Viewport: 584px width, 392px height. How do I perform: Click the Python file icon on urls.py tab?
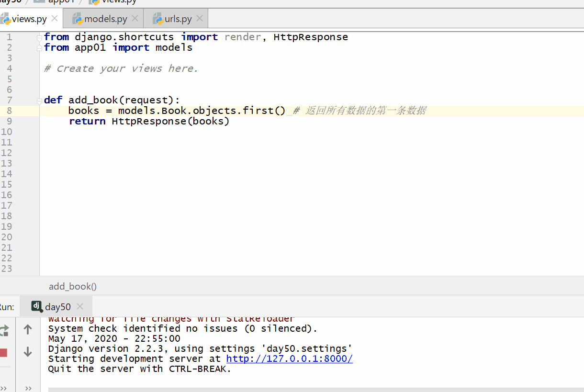pyautogui.click(x=157, y=19)
